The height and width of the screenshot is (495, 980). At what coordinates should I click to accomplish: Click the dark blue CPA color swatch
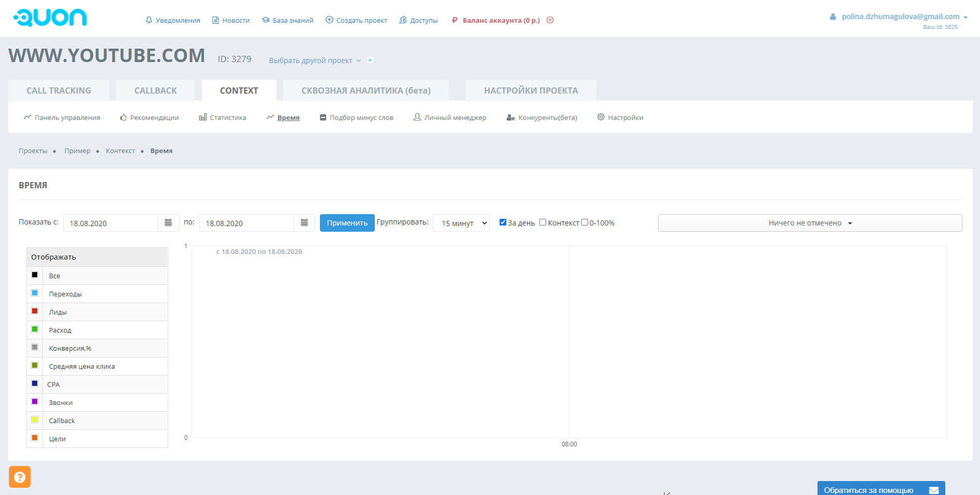pyautogui.click(x=35, y=383)
